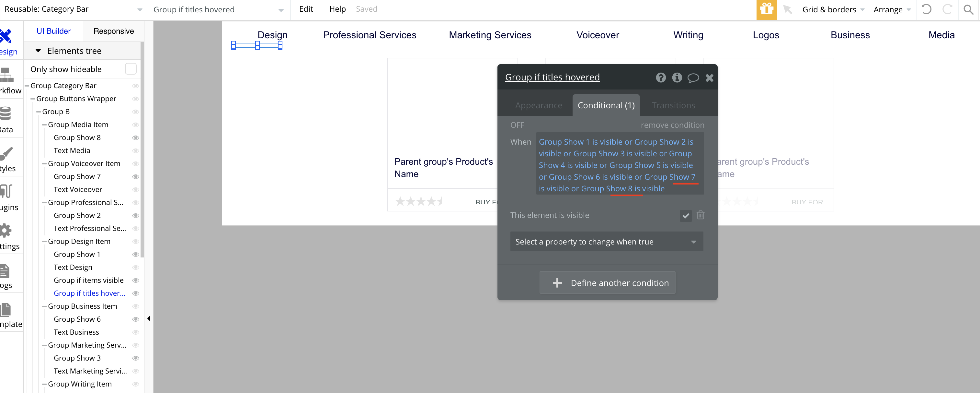Click the Professional Services category title
This screenshot has width=980, height=393.
click(x=370, y=35)
